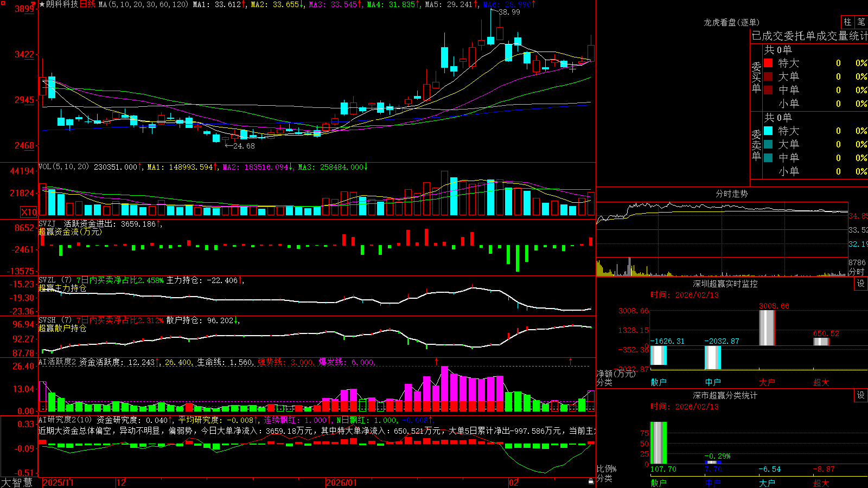
Task: Click the MA(5,10,20,30,60,120) indicator parameters
Action: pyautogui.click(x=143, y=4)
